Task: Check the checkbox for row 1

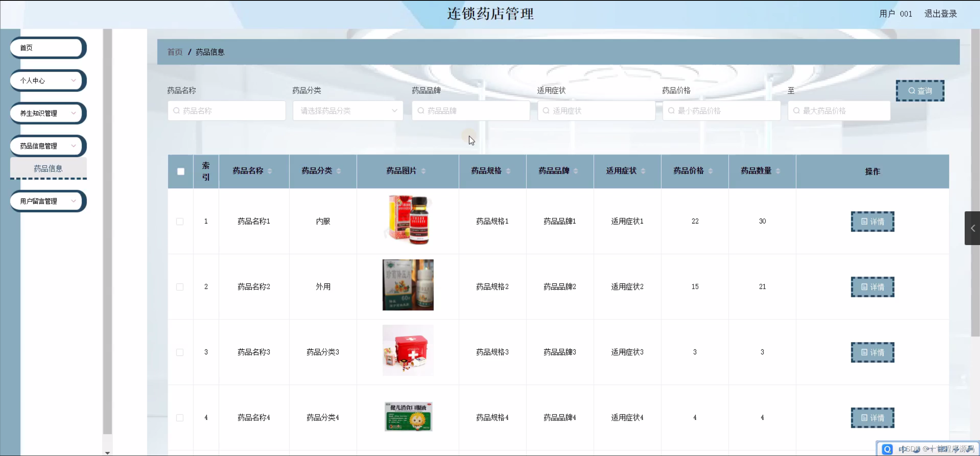Action: (x=180, y=221)
